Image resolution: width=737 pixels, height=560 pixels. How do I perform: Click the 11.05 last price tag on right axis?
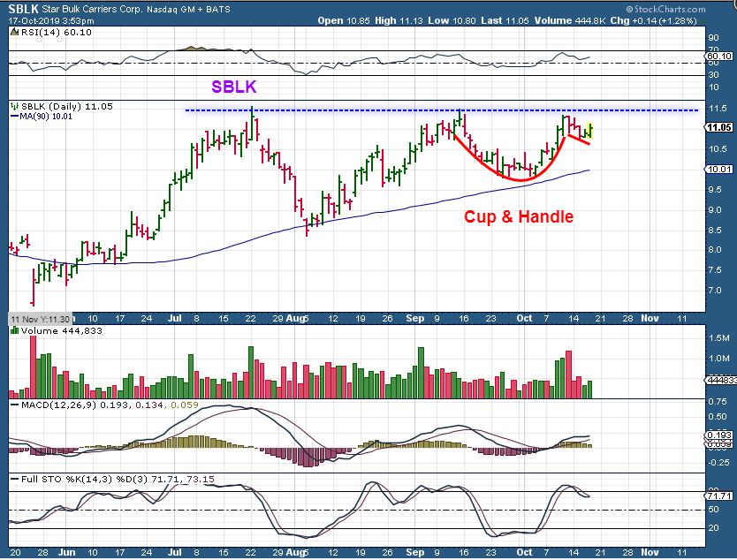(x=719, y=127)
